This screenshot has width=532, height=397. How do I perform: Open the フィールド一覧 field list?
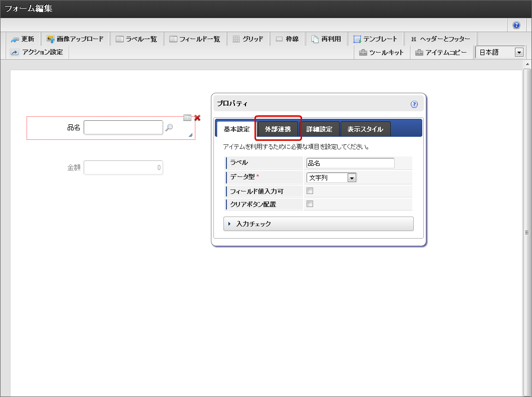(194, 39)
